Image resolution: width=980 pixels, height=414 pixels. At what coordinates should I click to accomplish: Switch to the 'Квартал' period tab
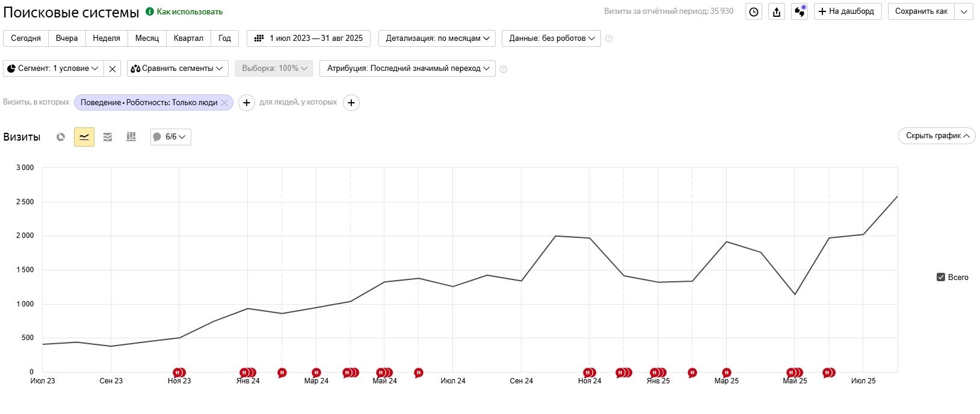tap(188, 38)
